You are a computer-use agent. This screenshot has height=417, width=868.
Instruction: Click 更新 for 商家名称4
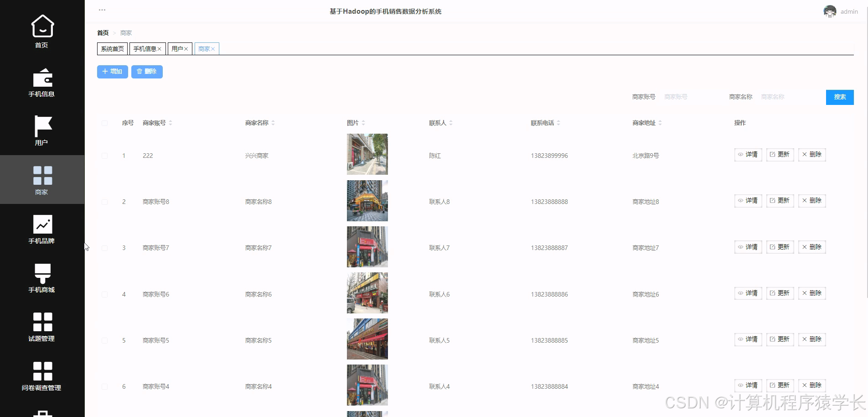(780, 386)
